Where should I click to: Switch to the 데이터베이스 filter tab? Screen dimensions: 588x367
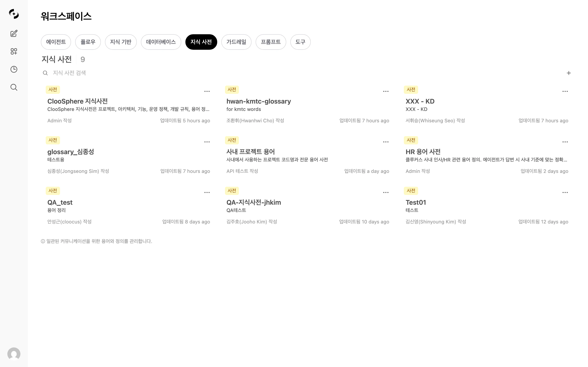click(161, 42)
